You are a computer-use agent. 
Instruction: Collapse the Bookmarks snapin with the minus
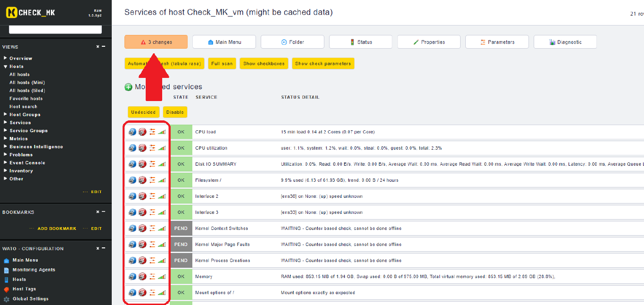[103, 212]
